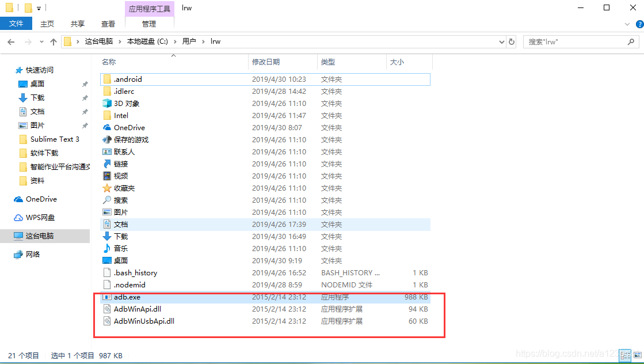The height and width of the screenshot is (364, 644).
Task: Switch to the 查看 ribbon tab
Action: pyautogui.click(x=108, y=24)
